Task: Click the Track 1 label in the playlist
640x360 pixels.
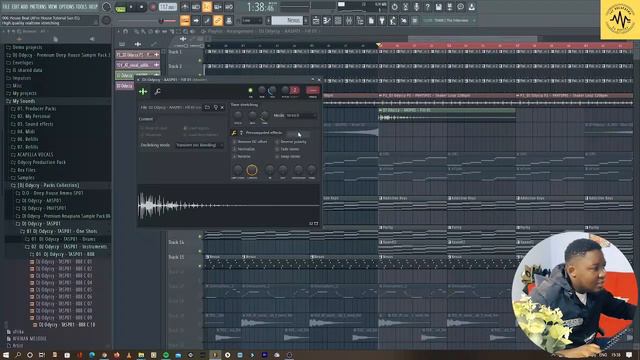Action: coord(176,52)
